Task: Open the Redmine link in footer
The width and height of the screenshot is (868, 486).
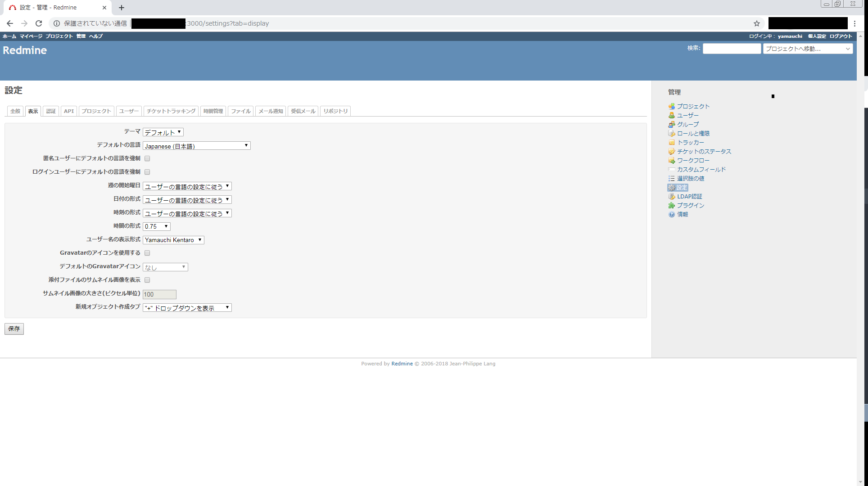Action: point(402,364)
